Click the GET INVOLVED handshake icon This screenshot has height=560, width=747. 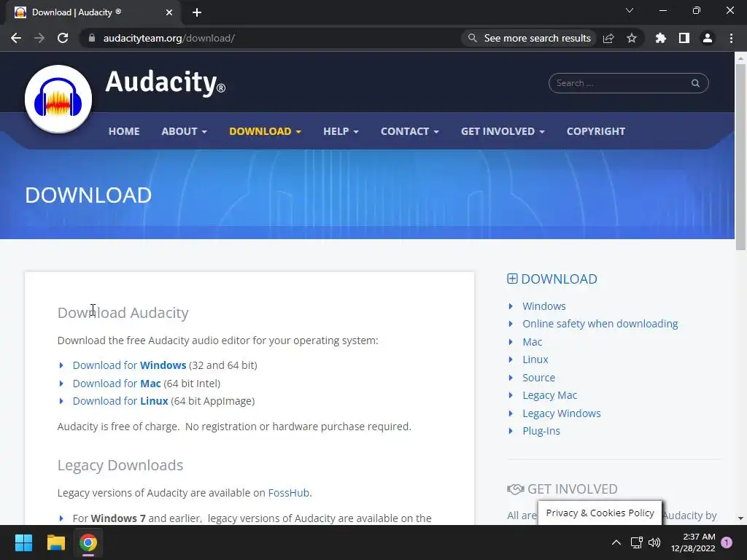(x=516, y=489)
